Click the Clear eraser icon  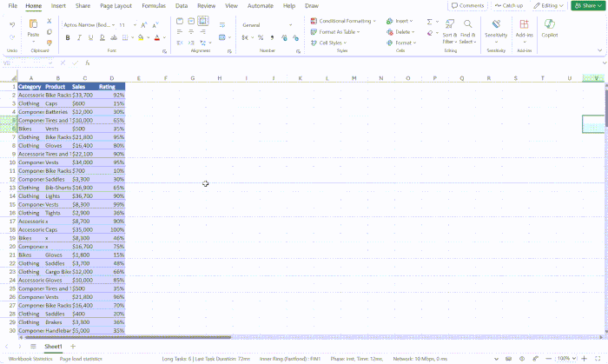tap(430, 33)
